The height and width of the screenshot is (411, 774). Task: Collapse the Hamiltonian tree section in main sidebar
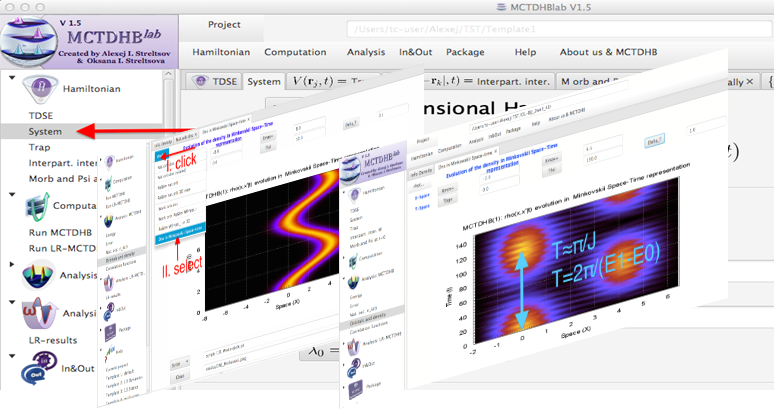point(12,77)
